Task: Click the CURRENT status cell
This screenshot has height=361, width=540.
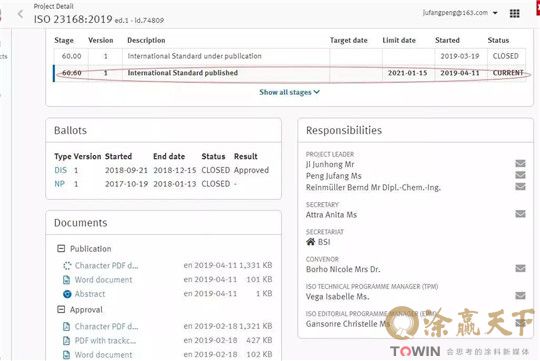Action: point(508,73)
